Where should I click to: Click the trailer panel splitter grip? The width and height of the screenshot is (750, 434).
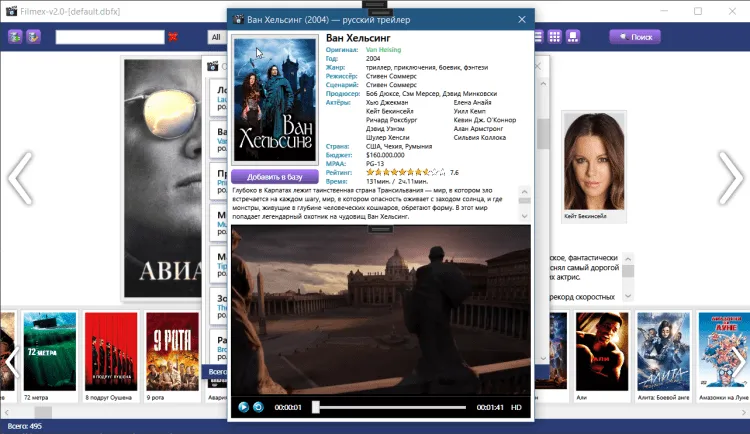[381, 230]
